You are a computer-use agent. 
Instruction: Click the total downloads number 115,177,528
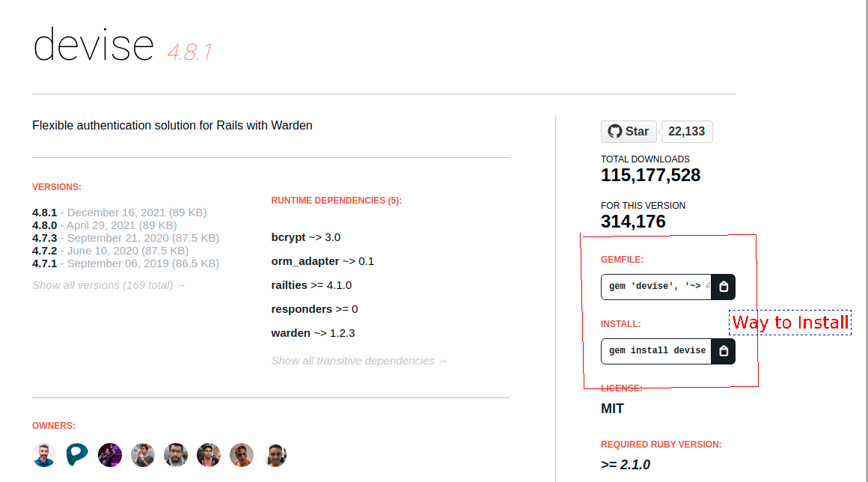tap(650, 175)
